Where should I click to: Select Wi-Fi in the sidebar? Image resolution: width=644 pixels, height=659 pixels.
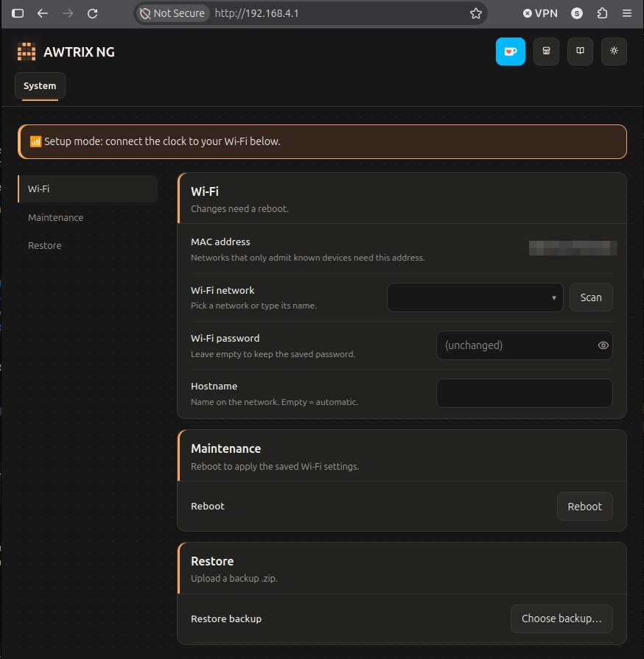[x=88, y=188]
